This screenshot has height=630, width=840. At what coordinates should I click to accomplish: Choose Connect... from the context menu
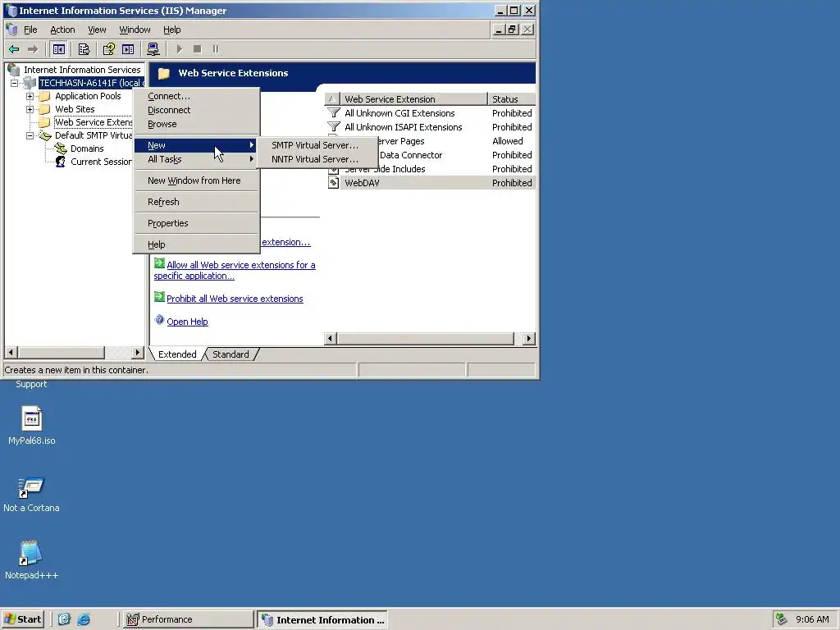(196, 97)
